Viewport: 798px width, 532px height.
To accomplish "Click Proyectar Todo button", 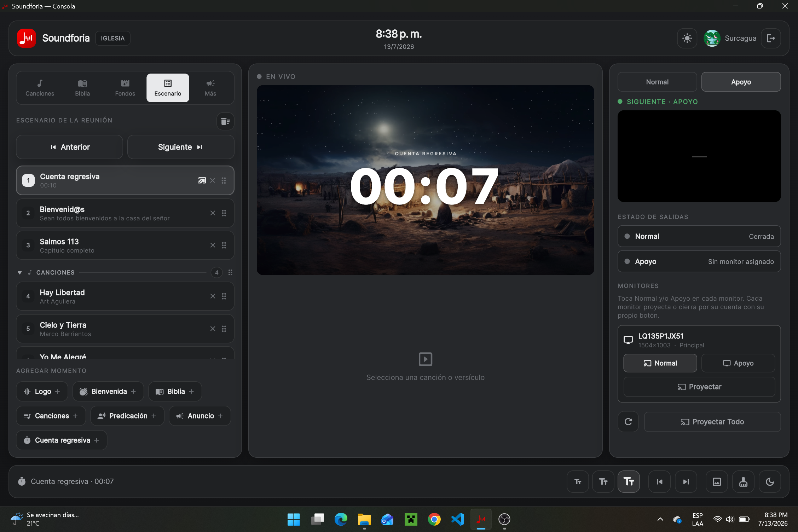I will (x=712, y=422).
